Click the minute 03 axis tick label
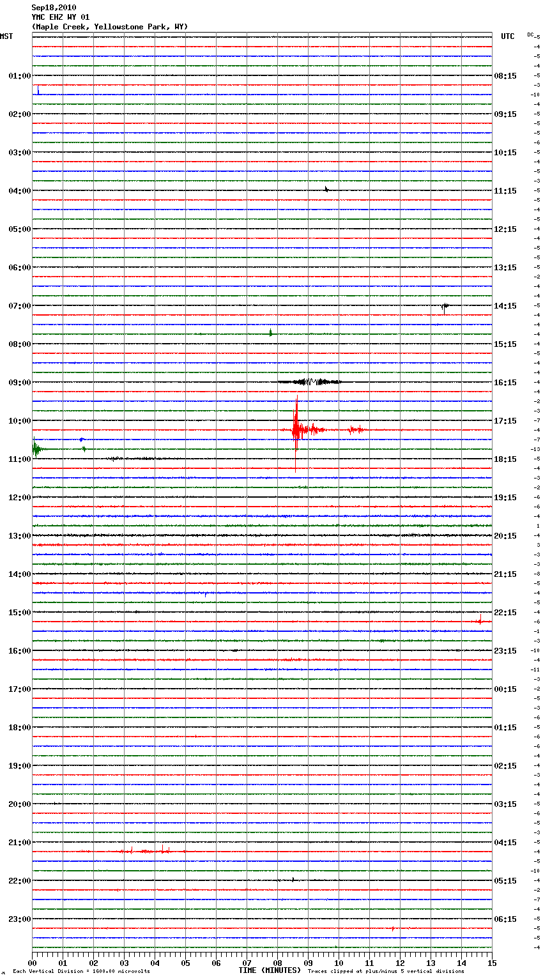Screen dimensions: 543x980 pos(124,963)
